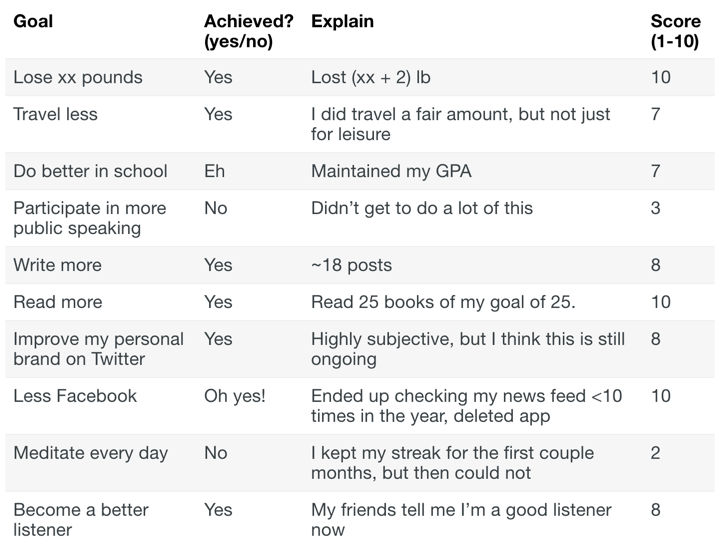Click the Goal column header
The width and height of the screenshot is (725, 559).
point(33,22)
